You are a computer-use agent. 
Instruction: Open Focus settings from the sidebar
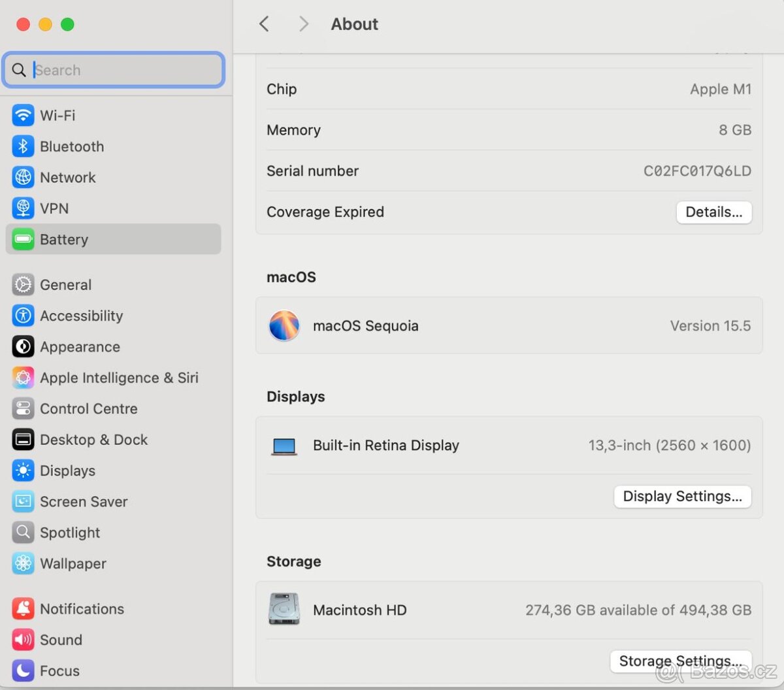pos(59,670)
